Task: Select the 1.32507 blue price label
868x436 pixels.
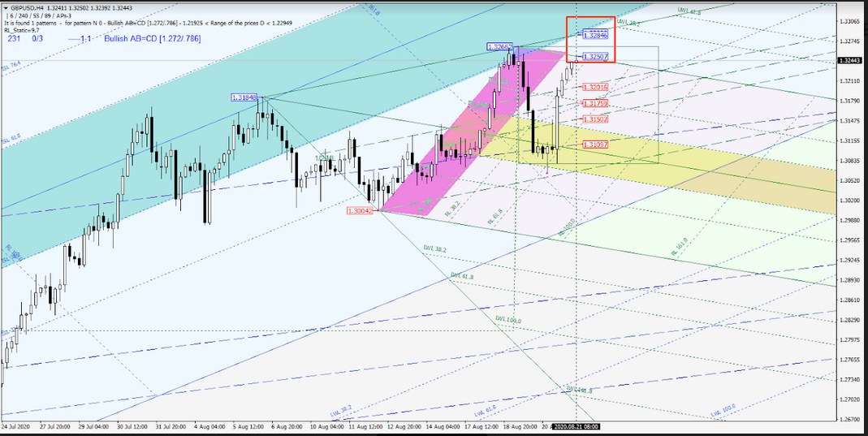Action: coord(596,57)
